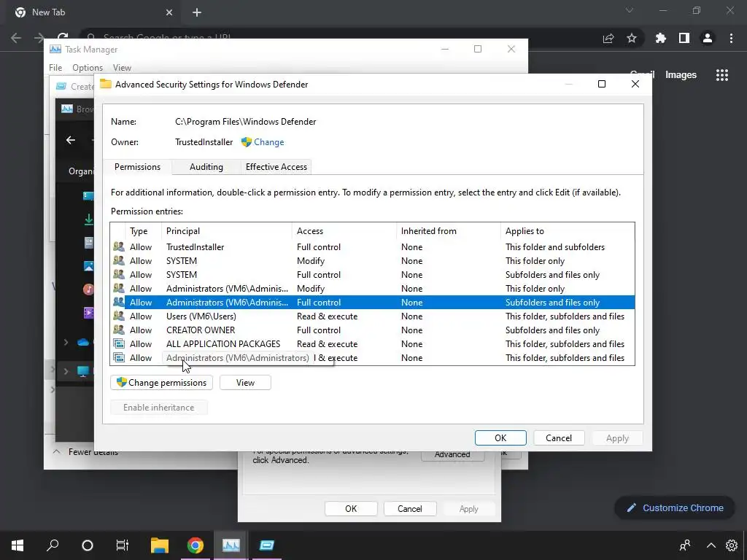Sort by the Inherited from column header

pyautogui.click(x=449, y=231)
